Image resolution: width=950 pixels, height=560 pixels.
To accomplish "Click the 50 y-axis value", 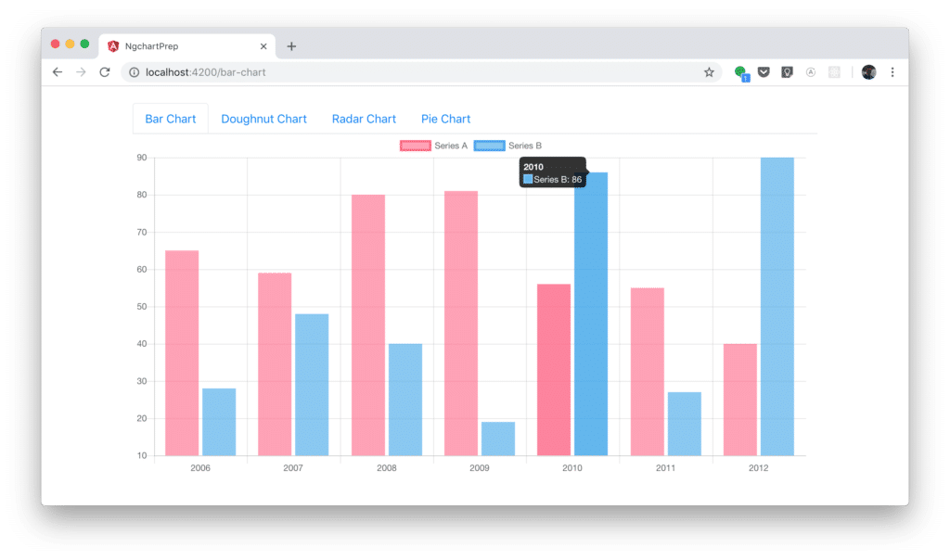I will point(142,306).
